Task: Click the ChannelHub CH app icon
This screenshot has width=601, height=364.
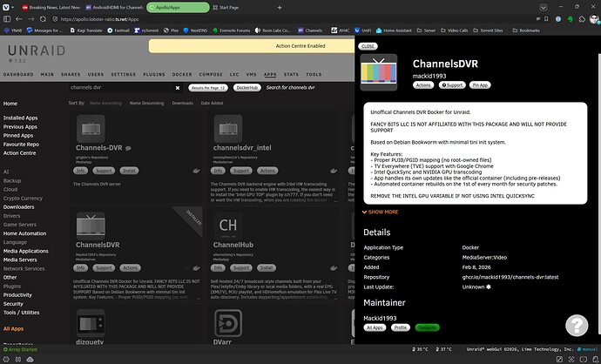Action: point(228,226)
